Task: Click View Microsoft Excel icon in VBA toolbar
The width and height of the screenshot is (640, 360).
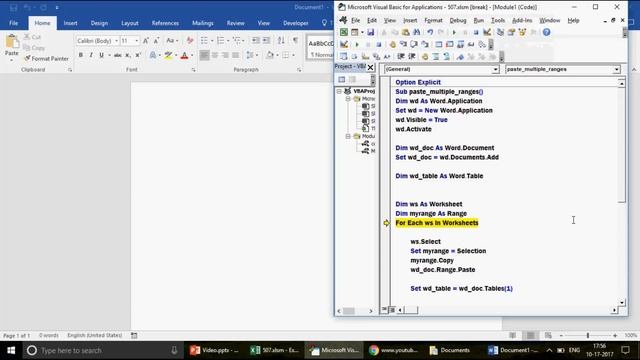Action: (344, 32)
